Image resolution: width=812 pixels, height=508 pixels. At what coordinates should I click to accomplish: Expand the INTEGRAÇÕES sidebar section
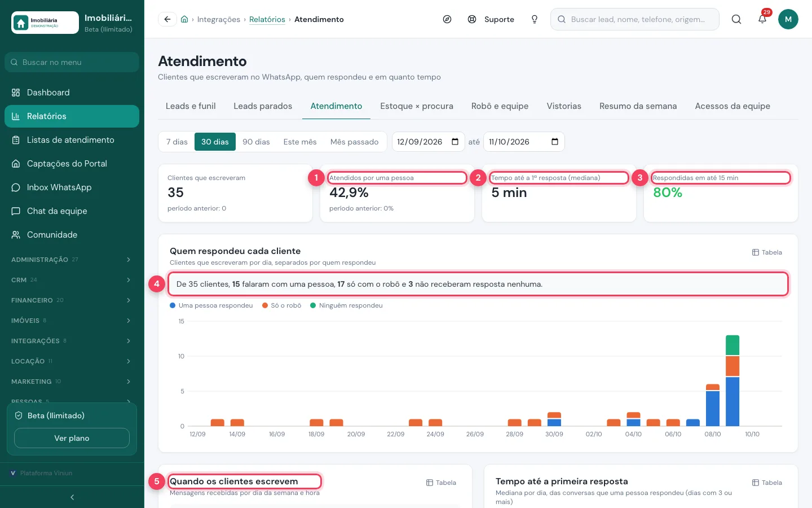[72, 341]
